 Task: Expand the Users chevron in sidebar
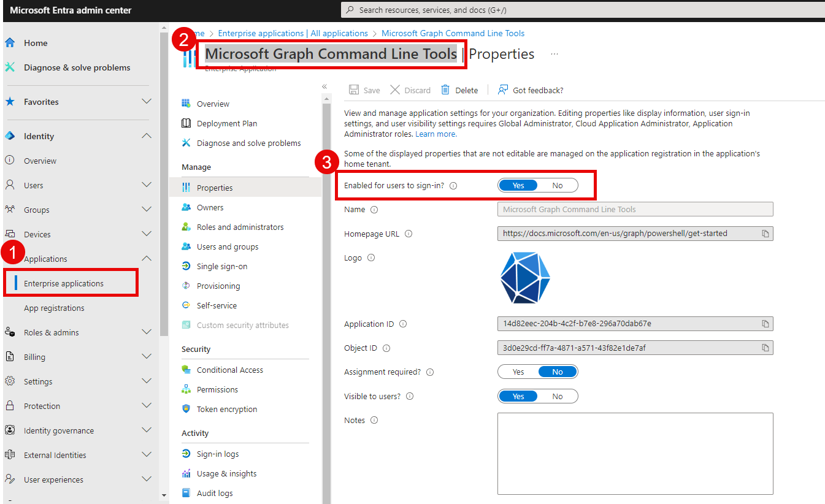[x=146, y=185]
